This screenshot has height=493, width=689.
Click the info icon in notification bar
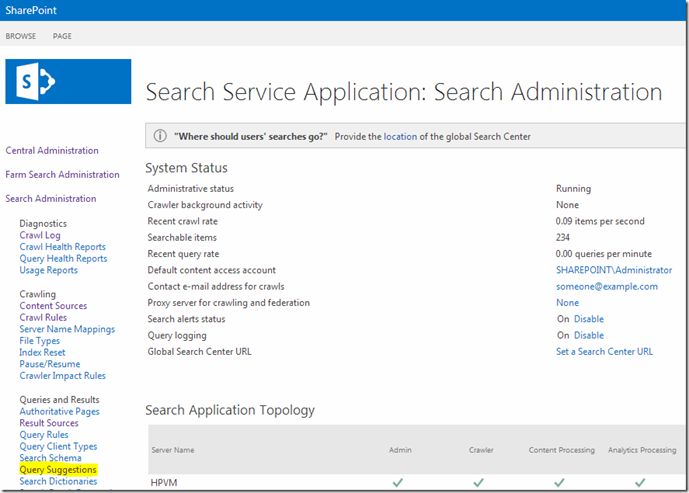pos(160,136)
